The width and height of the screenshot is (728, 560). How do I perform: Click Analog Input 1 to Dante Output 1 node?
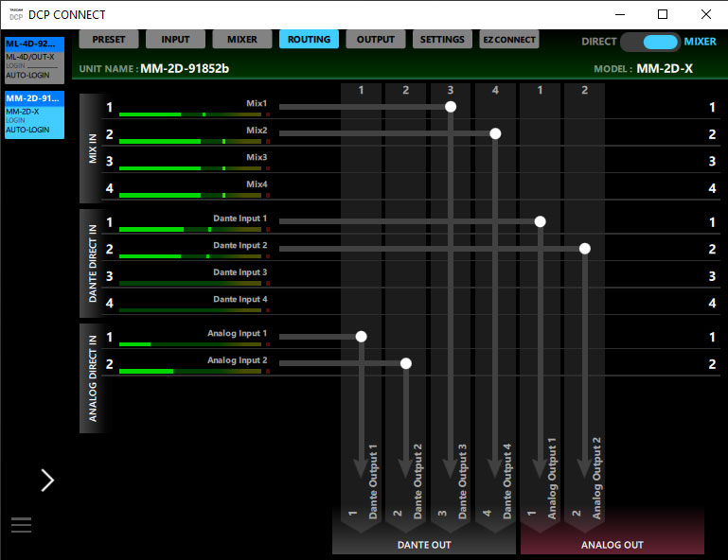(x=362, y=337)
